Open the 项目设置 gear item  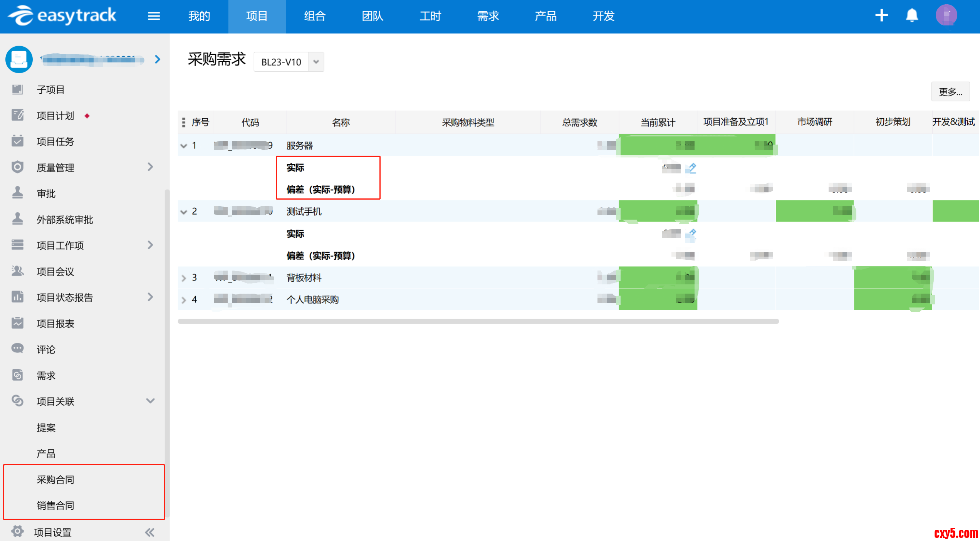tap(52, 532)
